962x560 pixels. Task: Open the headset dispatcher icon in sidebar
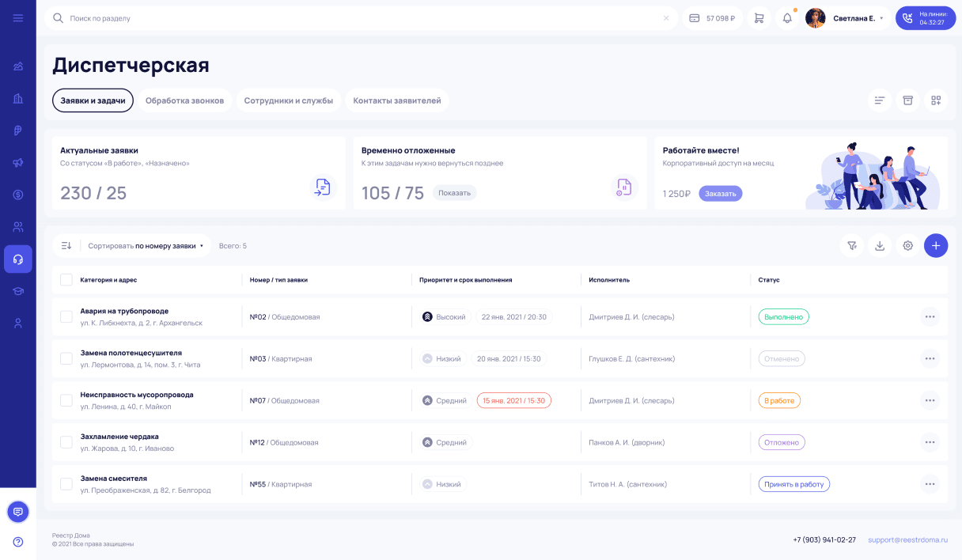tap(18, 259)
